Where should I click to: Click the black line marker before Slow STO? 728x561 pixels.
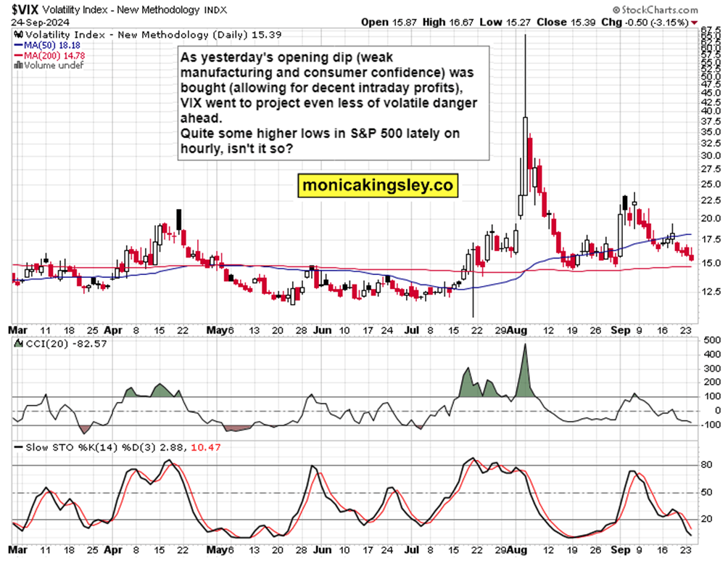tap(19, 447)
